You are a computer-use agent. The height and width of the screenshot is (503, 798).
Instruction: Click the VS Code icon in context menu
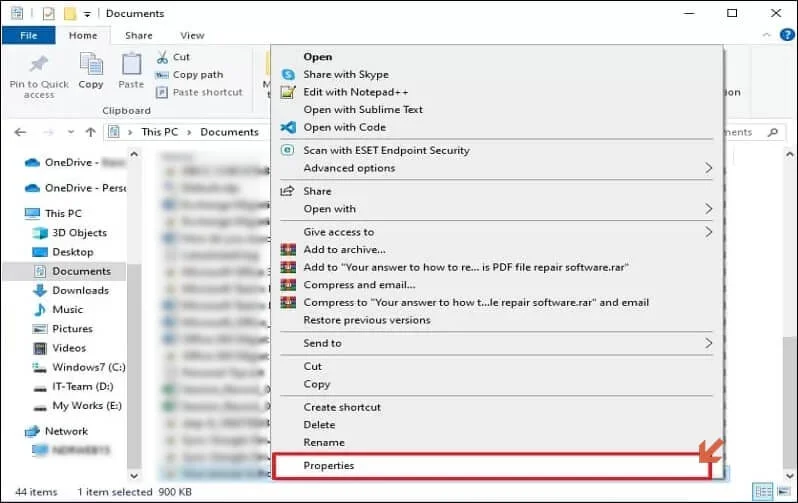288,127
